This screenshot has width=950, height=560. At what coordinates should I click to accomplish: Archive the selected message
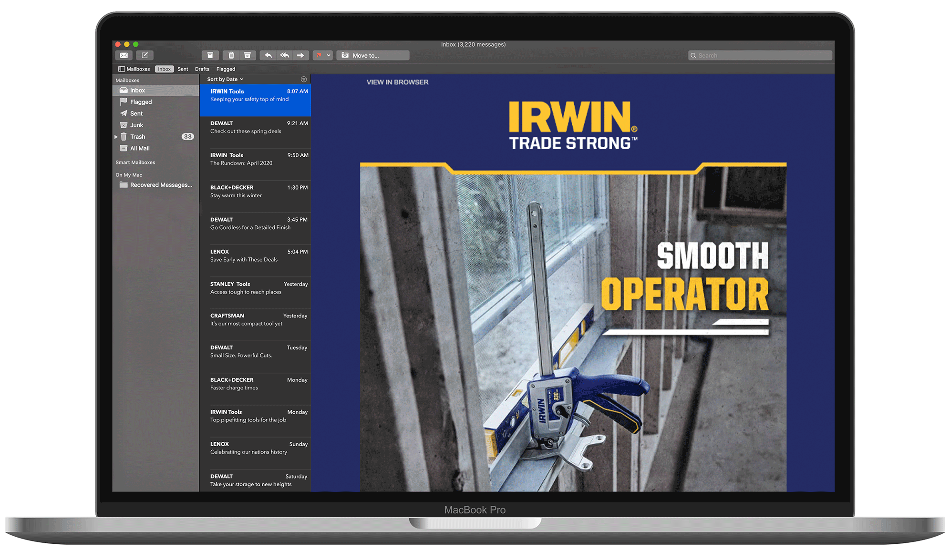[x=210, y=55]
